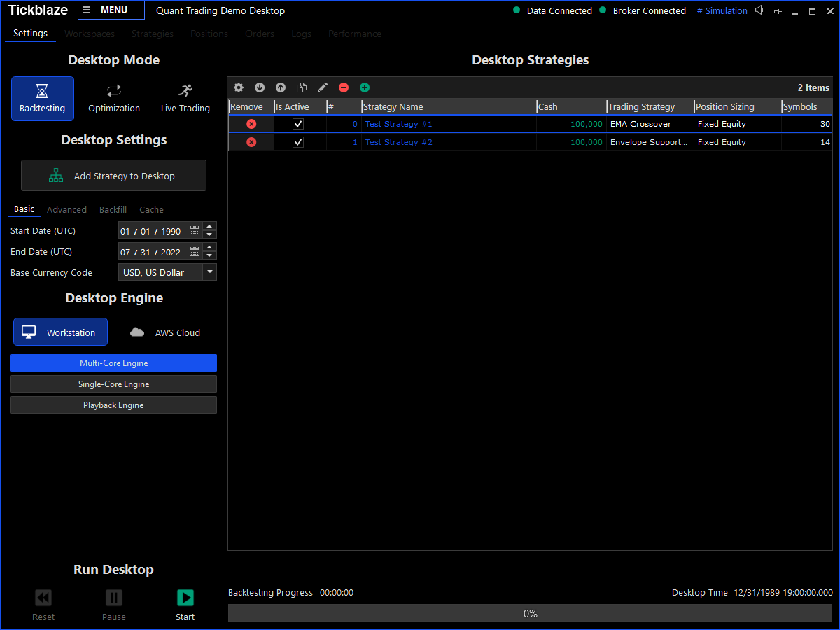Toggle Is Active for Test Strategy #2
The image size is (840, 630).
tap(297, 142)
